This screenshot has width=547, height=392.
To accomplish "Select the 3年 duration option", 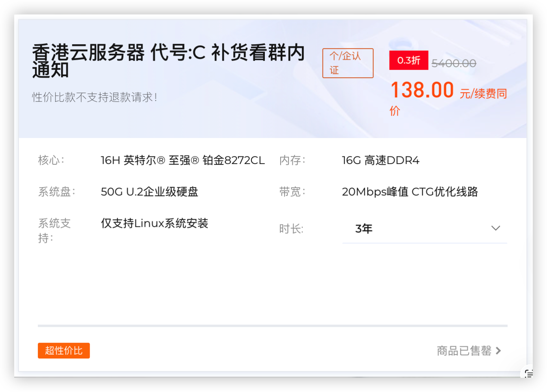I will tap(363, 228).
